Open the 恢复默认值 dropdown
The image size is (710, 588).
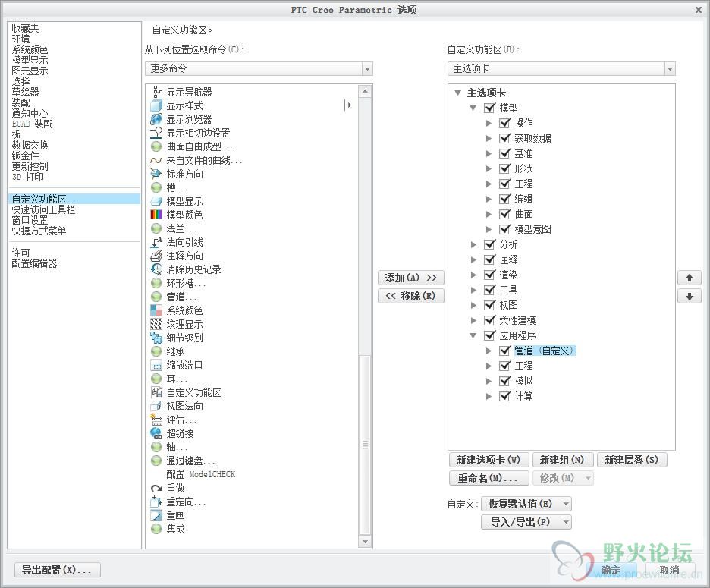(526, 504)
